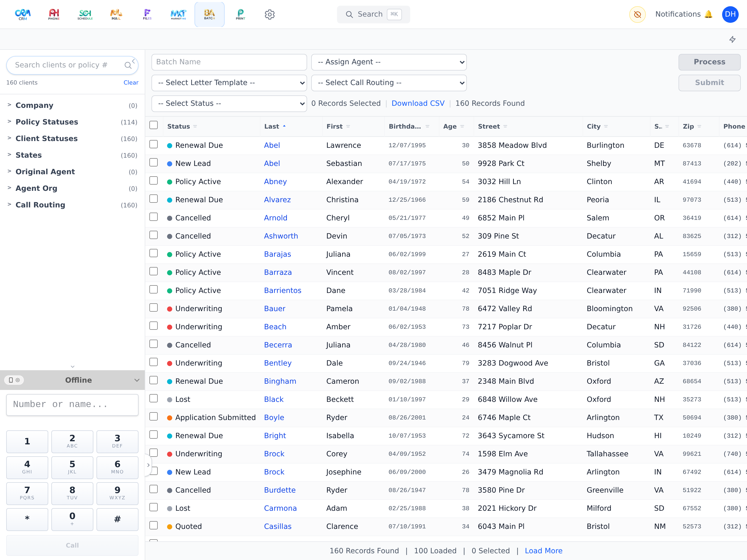747x560 pixels.
Task: Open the Schedule app icon
Action: click(x=85, y=14)
